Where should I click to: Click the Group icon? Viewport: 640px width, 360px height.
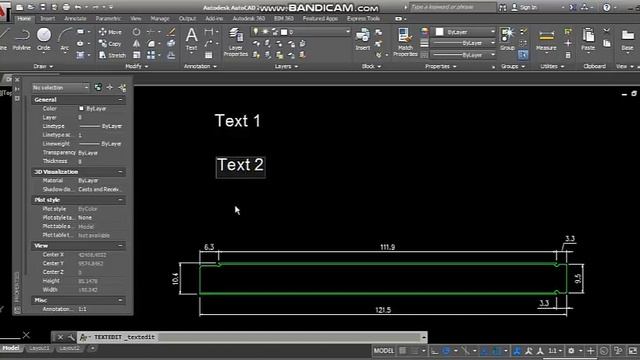point(507,40)
